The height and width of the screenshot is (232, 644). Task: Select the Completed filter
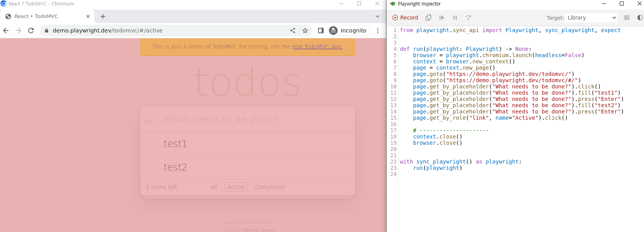click(270, 187)
